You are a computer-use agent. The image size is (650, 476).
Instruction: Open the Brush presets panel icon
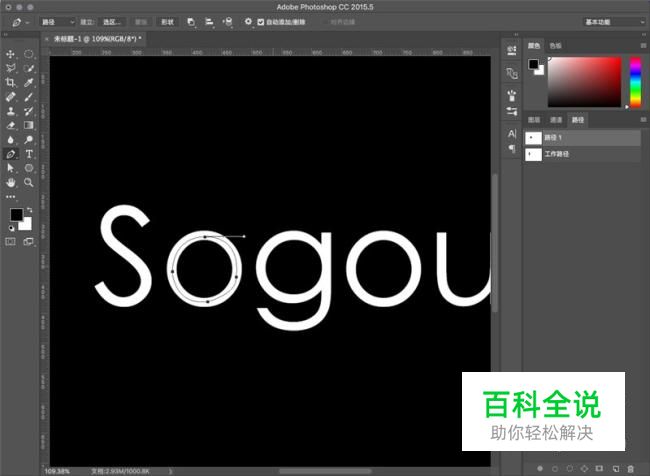[x=512, y=95]
